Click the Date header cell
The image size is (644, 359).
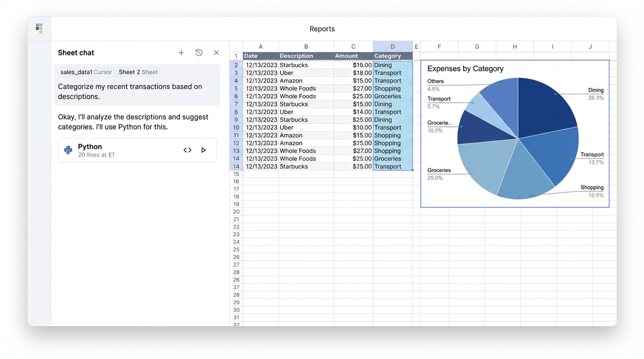(260, 56)
